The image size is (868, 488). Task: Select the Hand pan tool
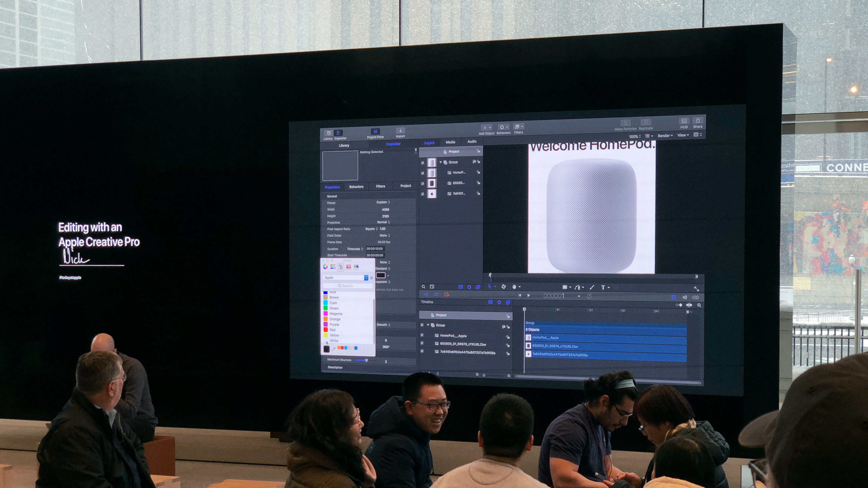pyautogui.click(x=514, y=287)
